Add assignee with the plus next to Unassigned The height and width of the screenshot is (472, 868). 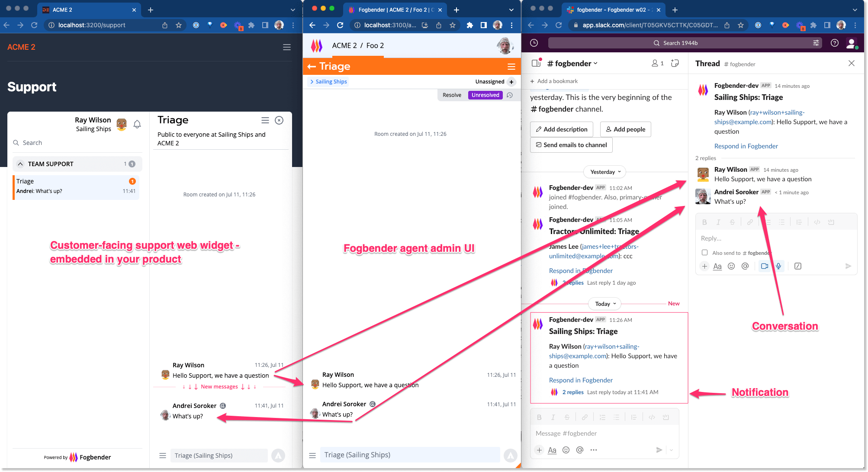coord(511,82)
